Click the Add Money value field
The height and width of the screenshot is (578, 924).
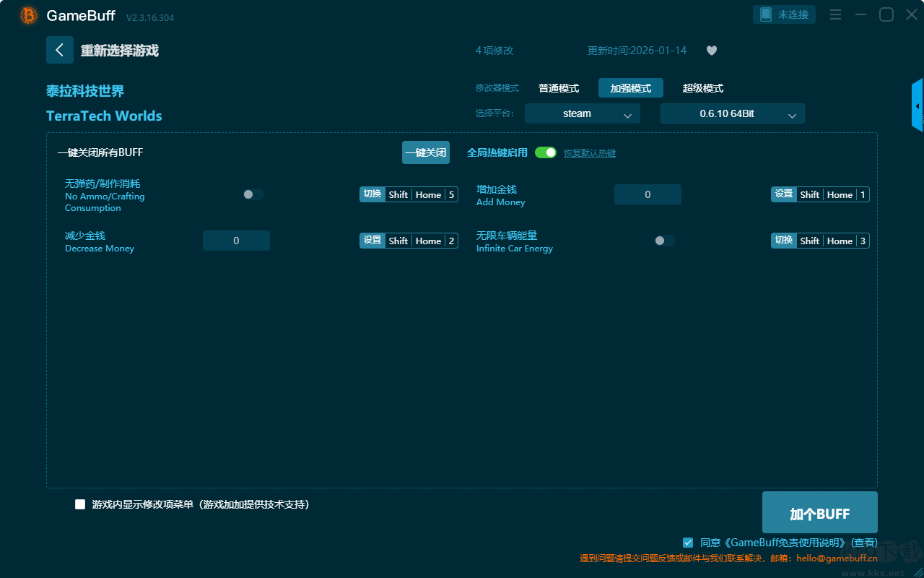tap(648, 194)
